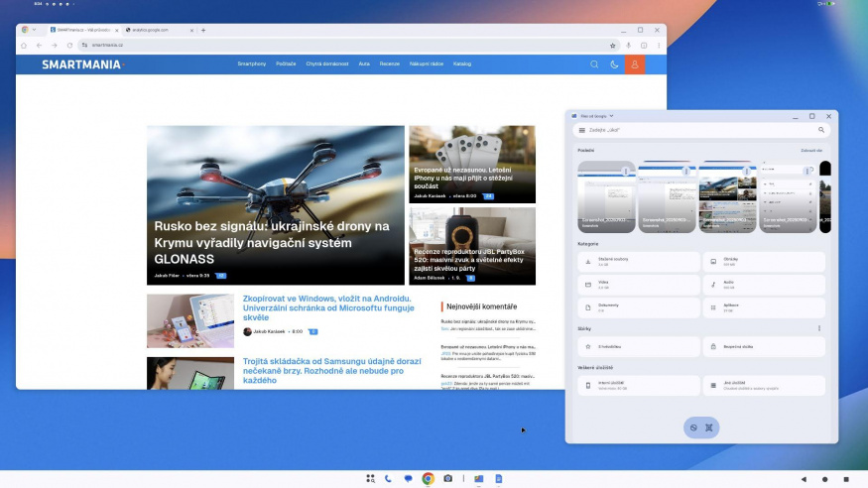This screenshot has width=868, height=488.
Task: Expand the Files by Google title dropdown
Action: tap(611, 116)
